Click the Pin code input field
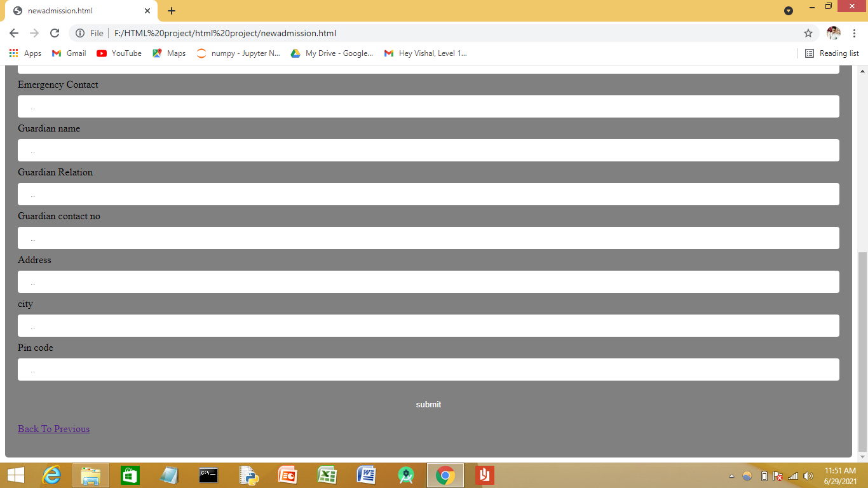Image resolution: width=868 pixels, height=488 pixels. point(428,369)
